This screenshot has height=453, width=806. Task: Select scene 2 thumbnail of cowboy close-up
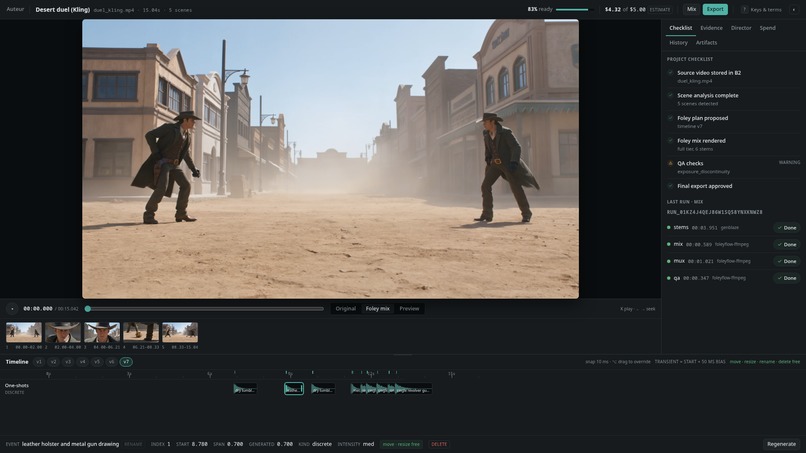[63, 333]
